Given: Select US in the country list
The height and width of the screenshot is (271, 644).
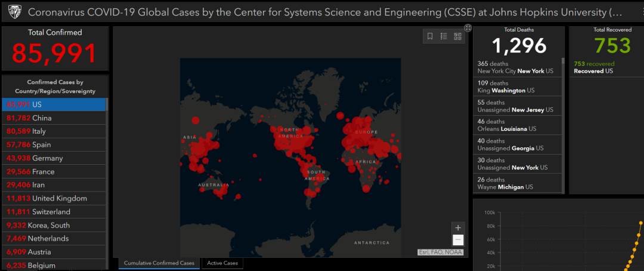Looking at the screenshot, I should click(x=54, y=104).
